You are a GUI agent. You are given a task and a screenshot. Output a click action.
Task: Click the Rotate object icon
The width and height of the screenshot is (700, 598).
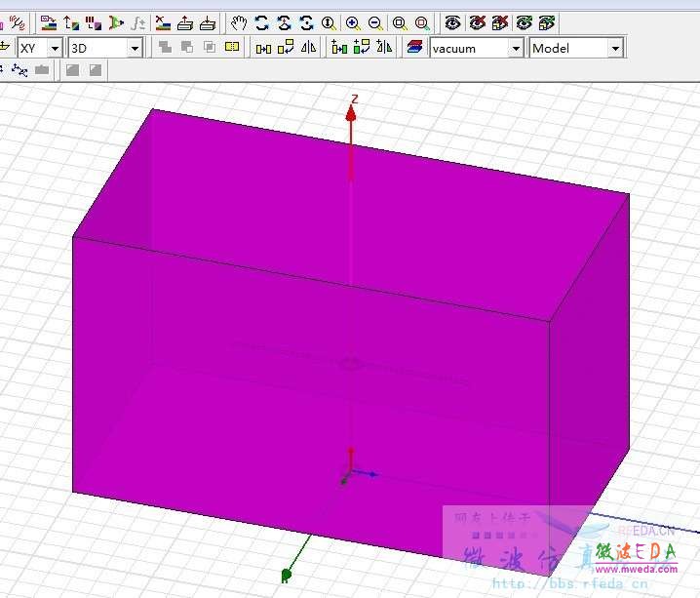click(x=286, y=48)
